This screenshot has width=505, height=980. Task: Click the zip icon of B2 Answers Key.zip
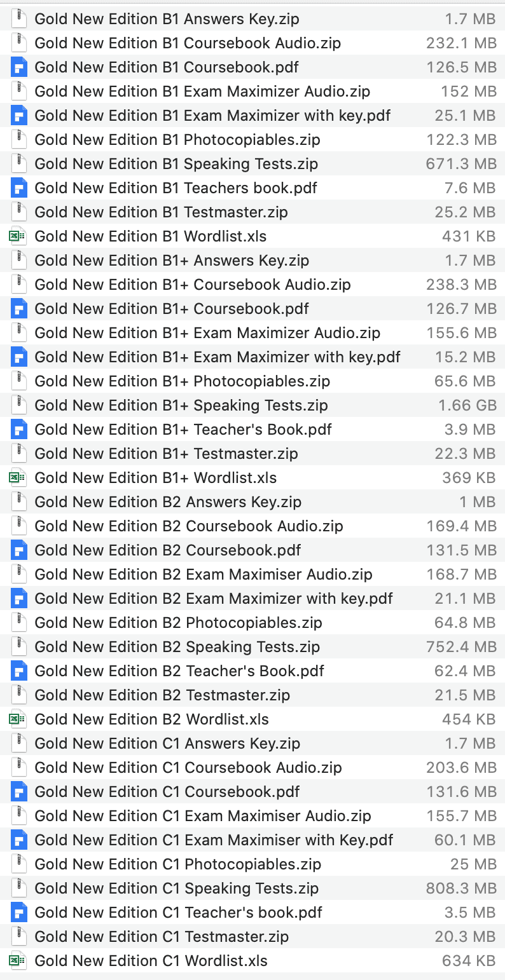point(19,502)
